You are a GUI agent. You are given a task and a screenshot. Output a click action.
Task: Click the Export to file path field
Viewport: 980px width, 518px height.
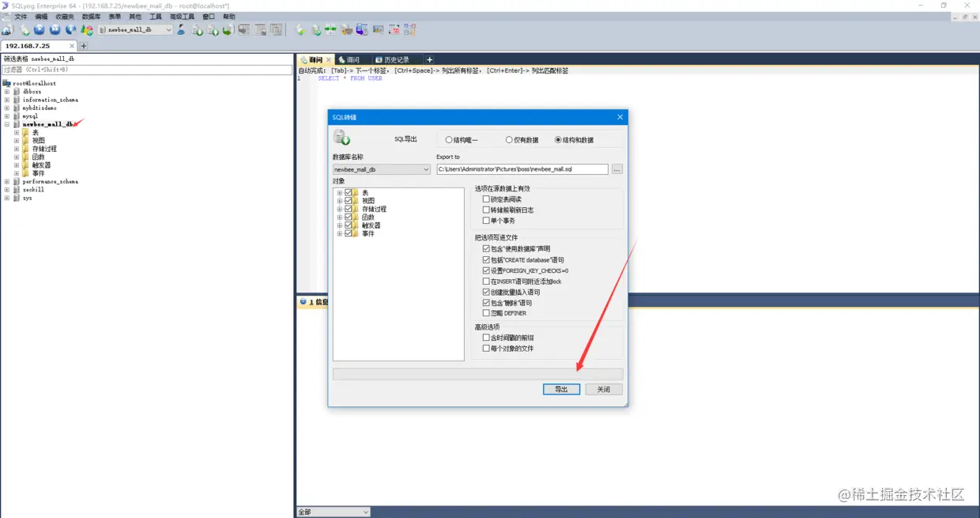pos(522,169)
